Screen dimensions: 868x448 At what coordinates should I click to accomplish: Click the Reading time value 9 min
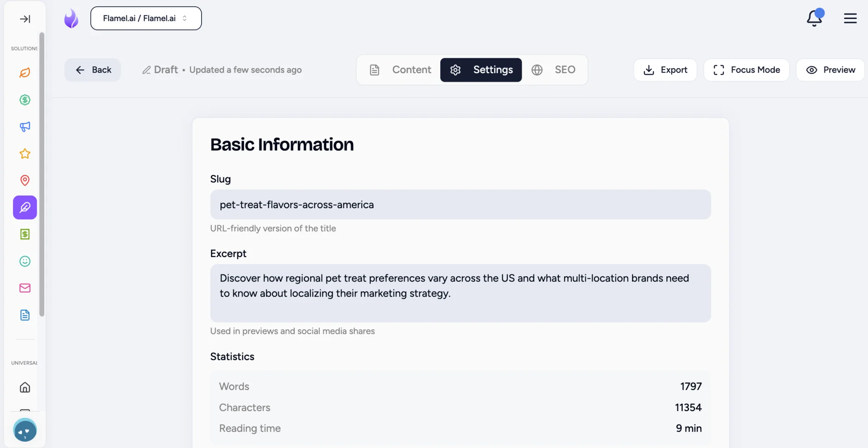tap(689, 428)
